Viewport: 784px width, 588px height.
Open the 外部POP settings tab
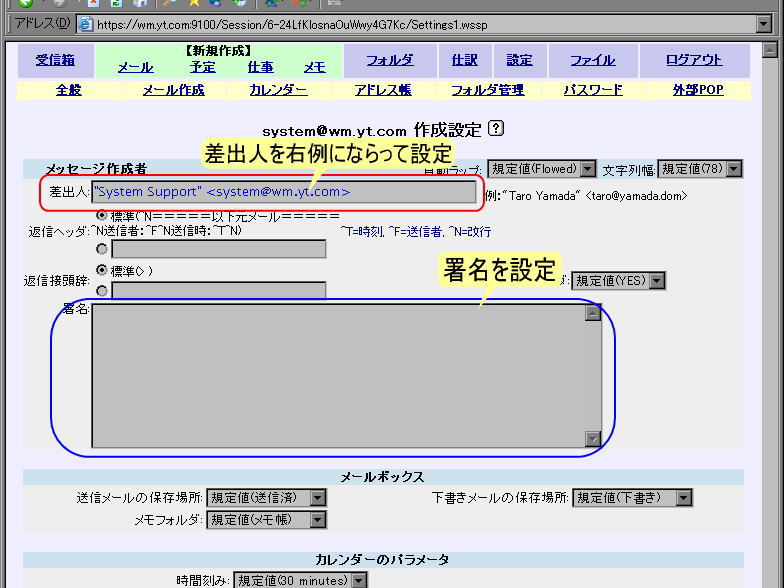coord(698,90)
